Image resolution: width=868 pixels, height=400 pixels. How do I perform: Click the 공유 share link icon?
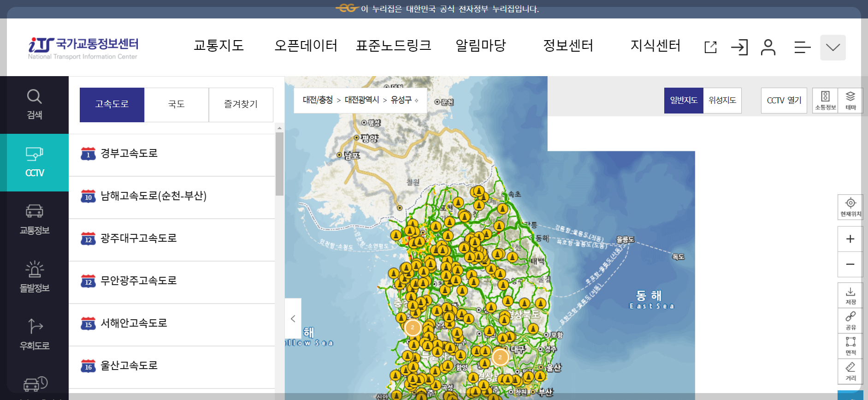point(850,321)
